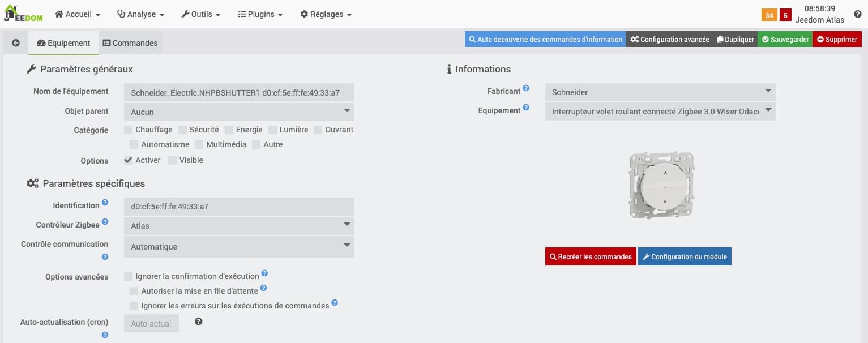
Task: Open the Contrôleur Zigbee dropdown
Action: click(x=239, y=226)
